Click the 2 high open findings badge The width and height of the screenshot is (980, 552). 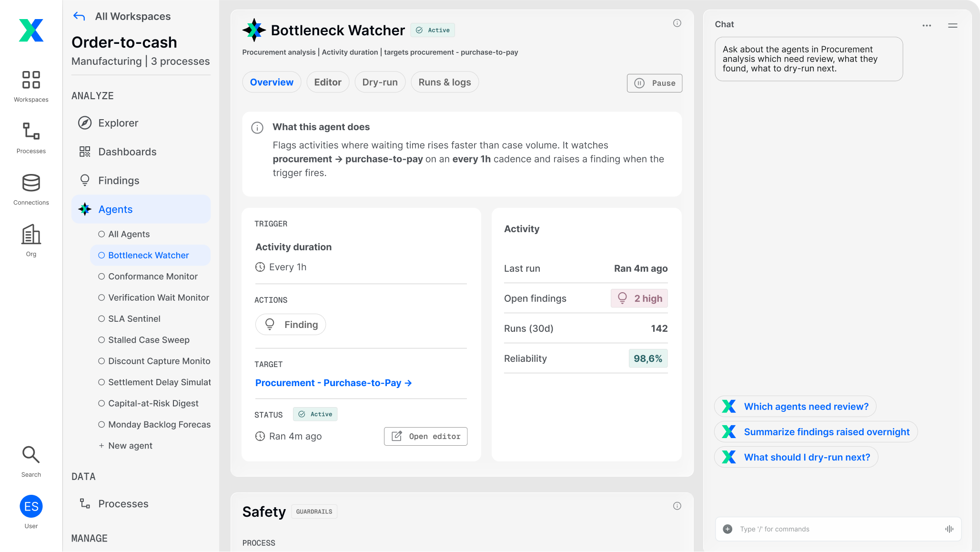(639, 298)
